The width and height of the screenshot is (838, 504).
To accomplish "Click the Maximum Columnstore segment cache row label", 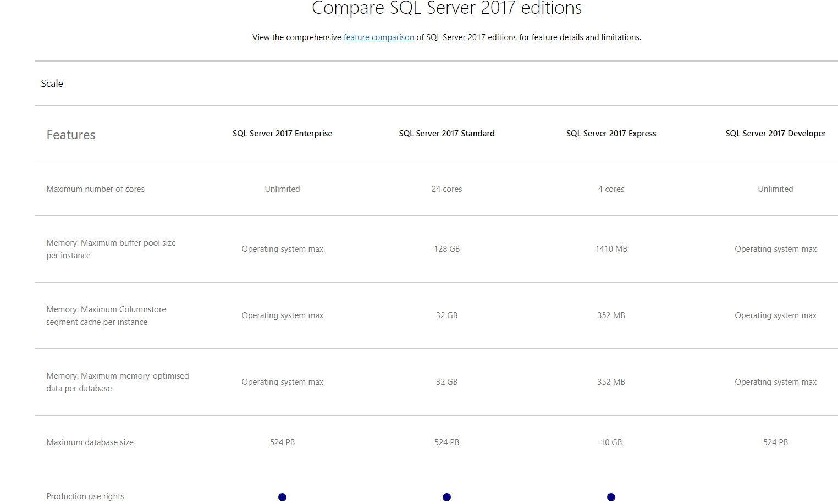I will (106, 315).
